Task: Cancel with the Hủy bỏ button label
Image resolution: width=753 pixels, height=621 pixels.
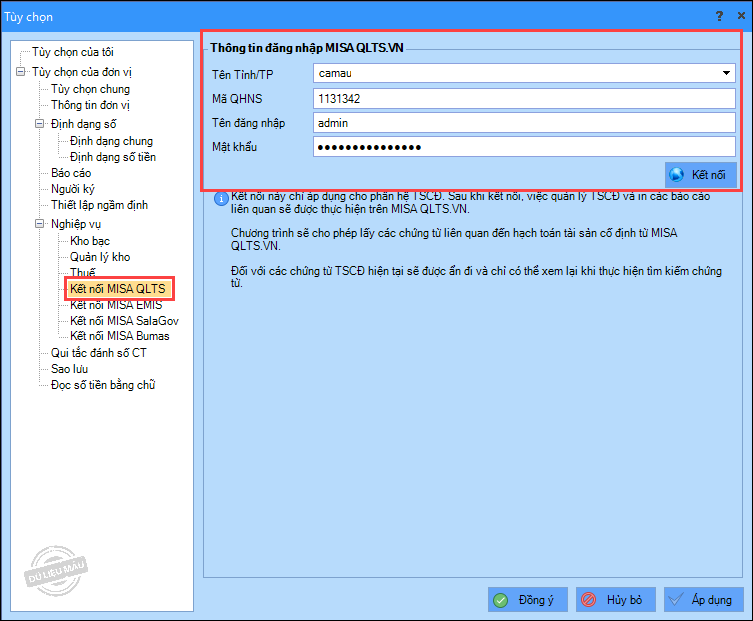Action: coord(624,600)
